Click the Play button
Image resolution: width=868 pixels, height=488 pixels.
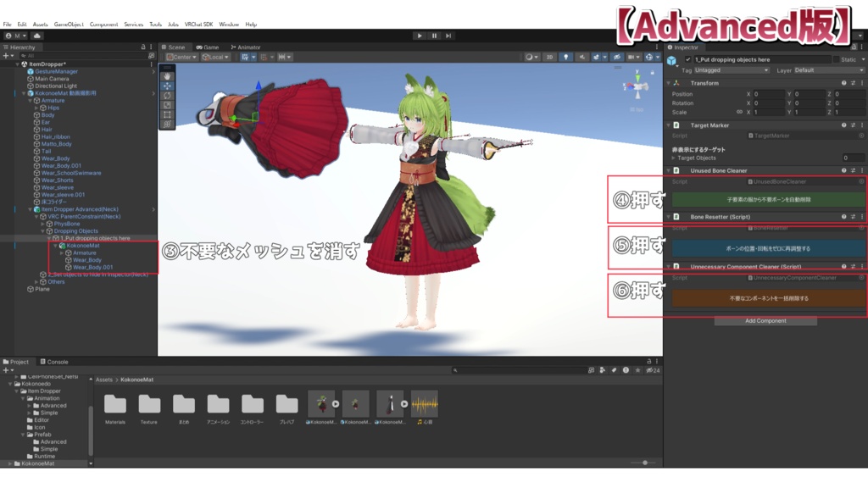click(x=420, y=36)
